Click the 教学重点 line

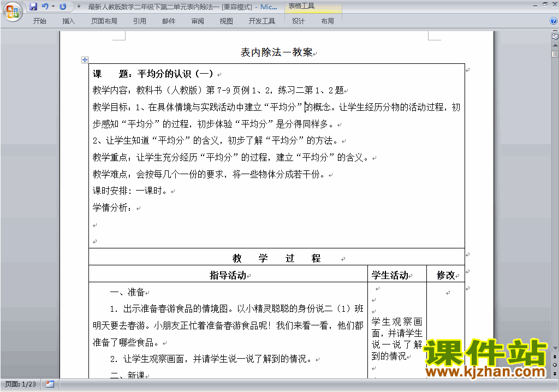pos(230,157)
